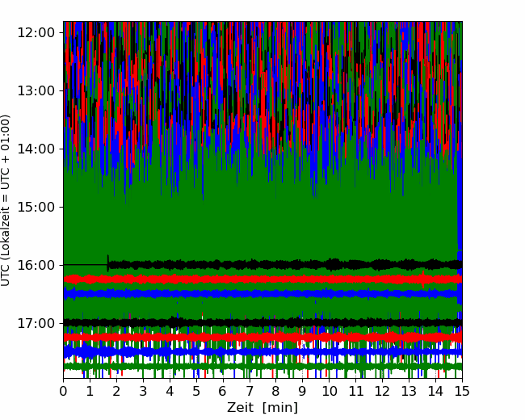
Task: Click the x-axis tick label 6
Action: click(223, 391)
